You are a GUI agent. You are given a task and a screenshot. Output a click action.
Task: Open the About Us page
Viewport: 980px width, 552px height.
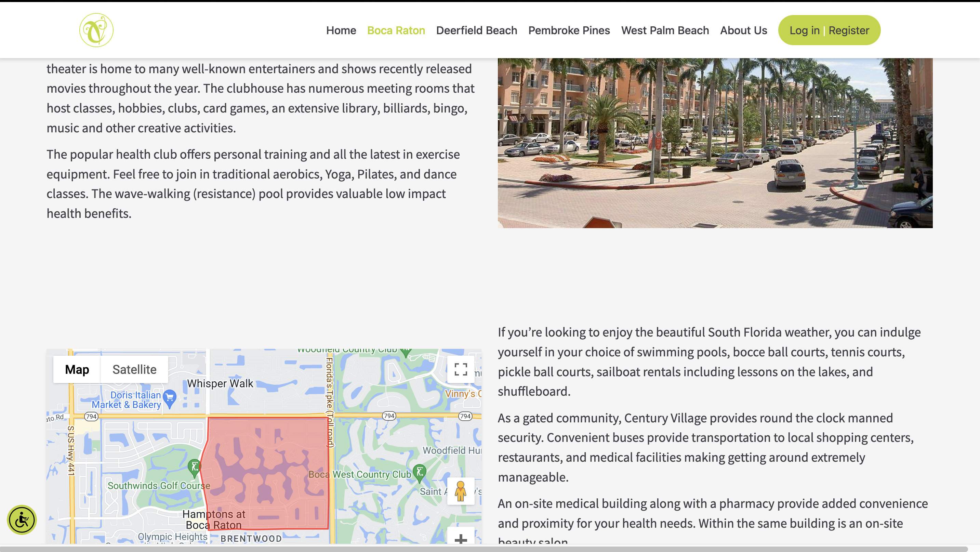coord(743,30)
